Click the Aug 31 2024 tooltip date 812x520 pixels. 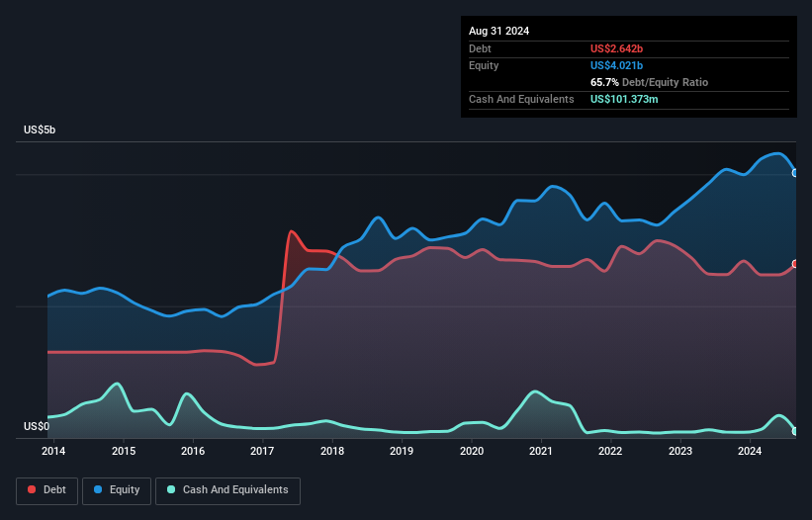[498, 31]
